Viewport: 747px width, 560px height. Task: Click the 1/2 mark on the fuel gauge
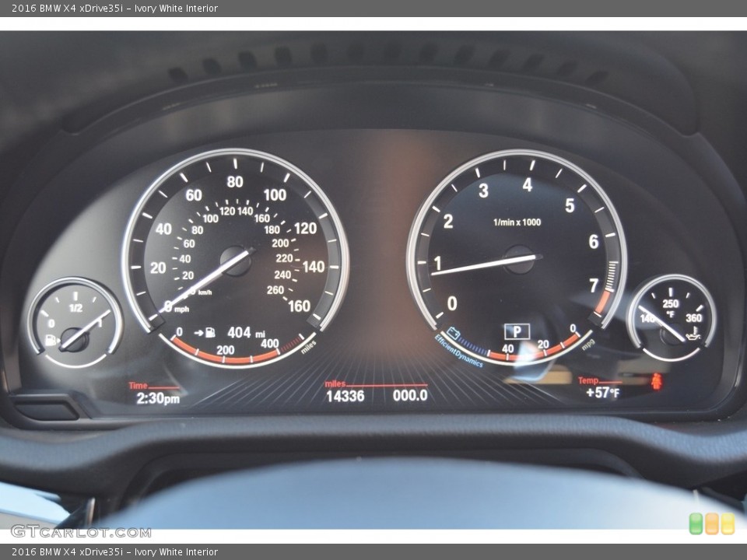tap(75, 308)
